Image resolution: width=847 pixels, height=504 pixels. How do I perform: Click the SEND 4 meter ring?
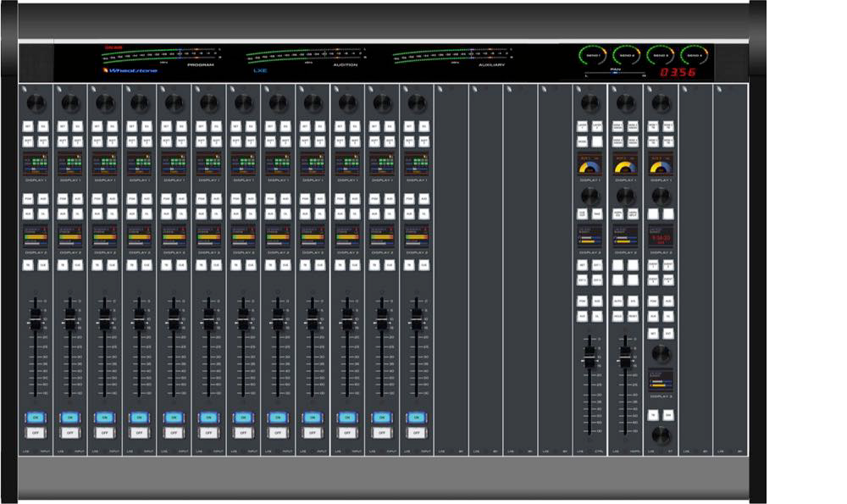pos(695,56)
